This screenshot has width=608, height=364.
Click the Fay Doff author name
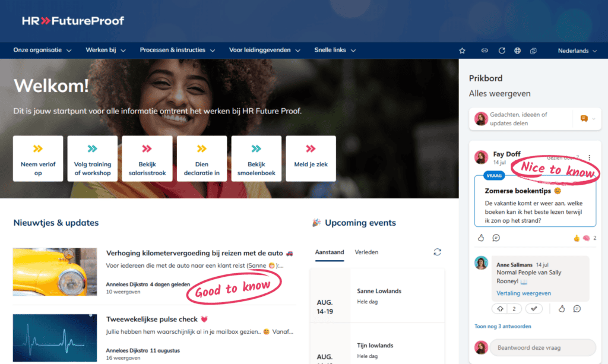pos(506,154)
